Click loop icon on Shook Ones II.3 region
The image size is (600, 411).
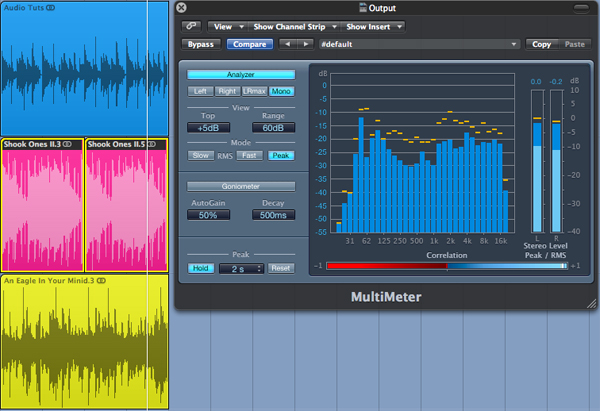(67, 144)
